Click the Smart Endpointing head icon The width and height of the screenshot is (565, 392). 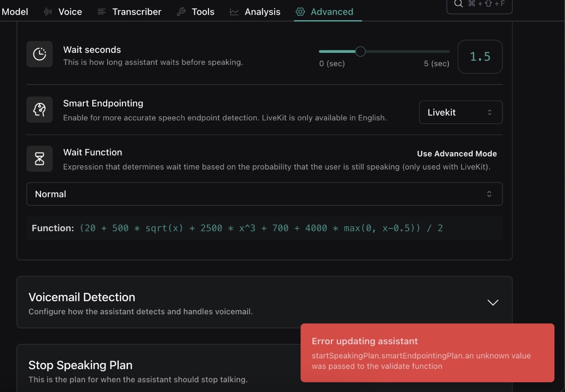[x=40, y=109]
